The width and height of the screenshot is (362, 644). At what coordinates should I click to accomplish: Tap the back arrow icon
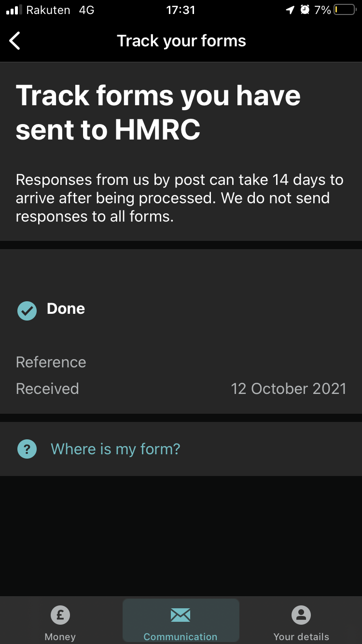[15, 41]
